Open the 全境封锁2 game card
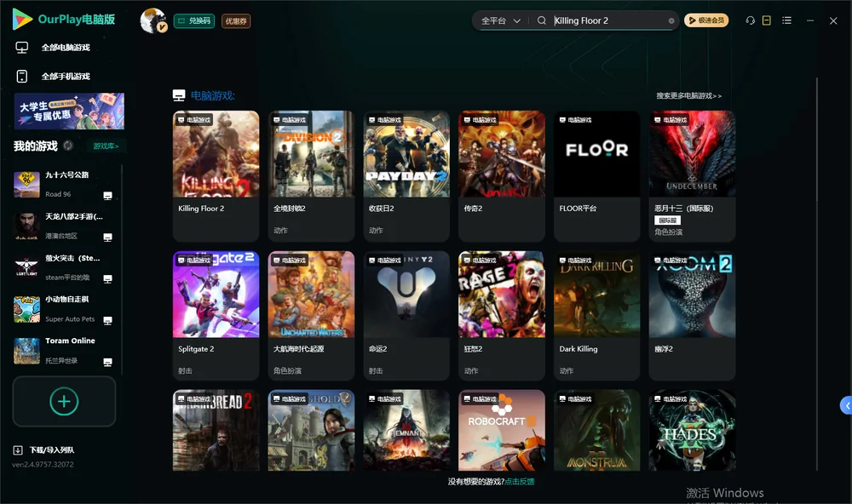 [311, 176]
